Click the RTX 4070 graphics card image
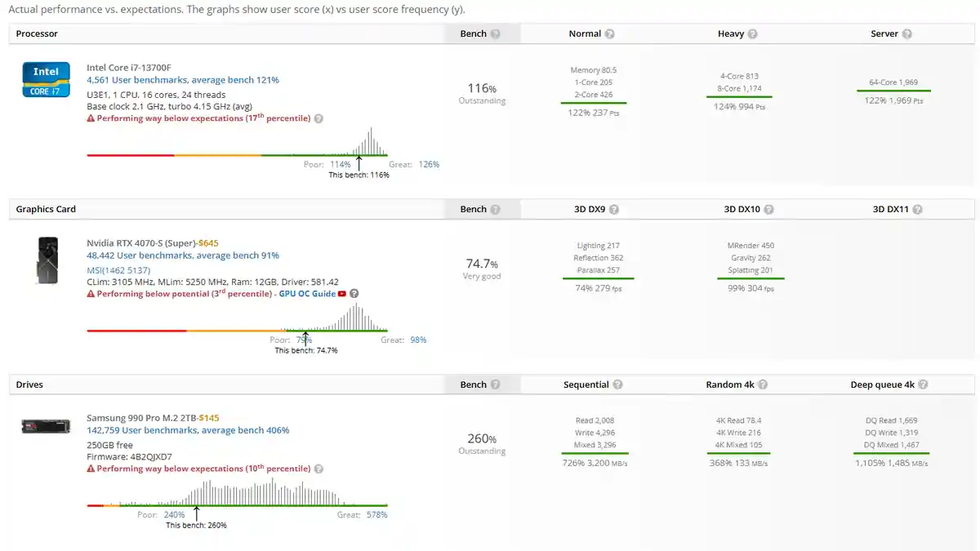980x551 pixels. tap(47, 260)
